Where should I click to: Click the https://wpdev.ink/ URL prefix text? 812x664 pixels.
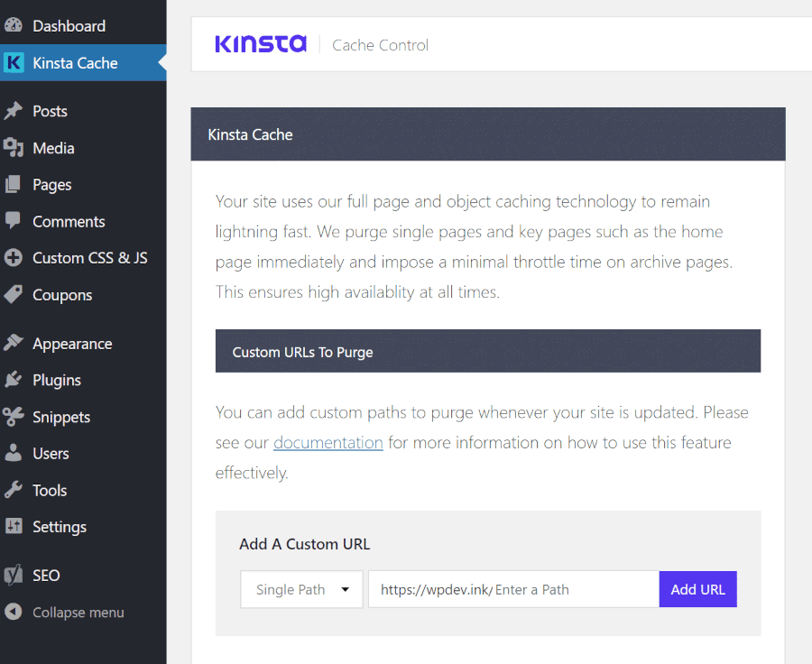(437, 589)
